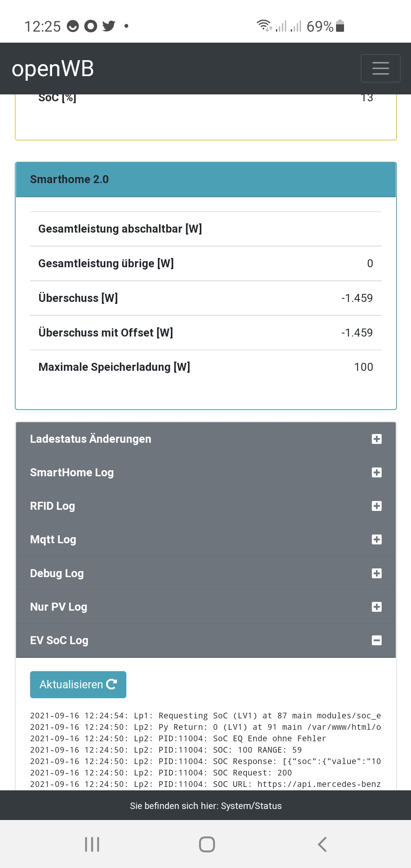Screen dimensions: 411x868
Task: Collapse the EV SoC Log header
Action: 59,640
